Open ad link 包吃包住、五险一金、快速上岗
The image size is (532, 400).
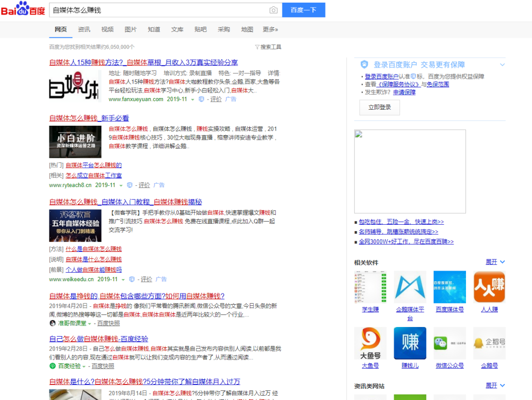[x=401, y=222]
